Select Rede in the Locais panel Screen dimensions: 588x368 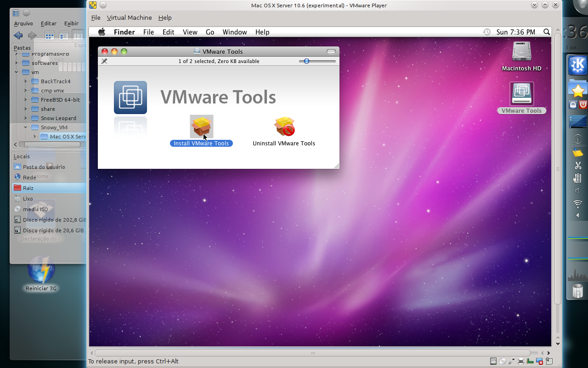49,178
